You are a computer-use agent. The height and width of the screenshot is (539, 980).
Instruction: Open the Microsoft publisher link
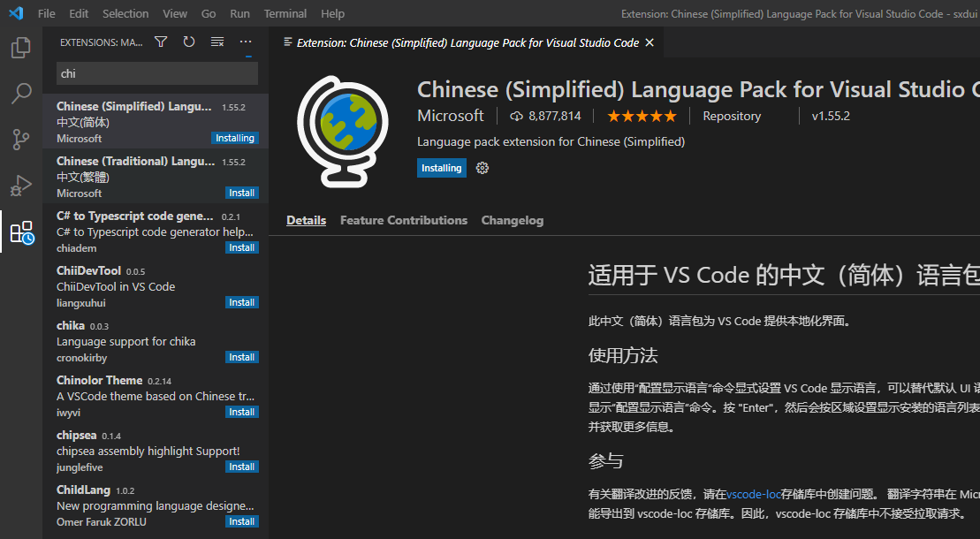pyautogui.click(x=450, y=116)
